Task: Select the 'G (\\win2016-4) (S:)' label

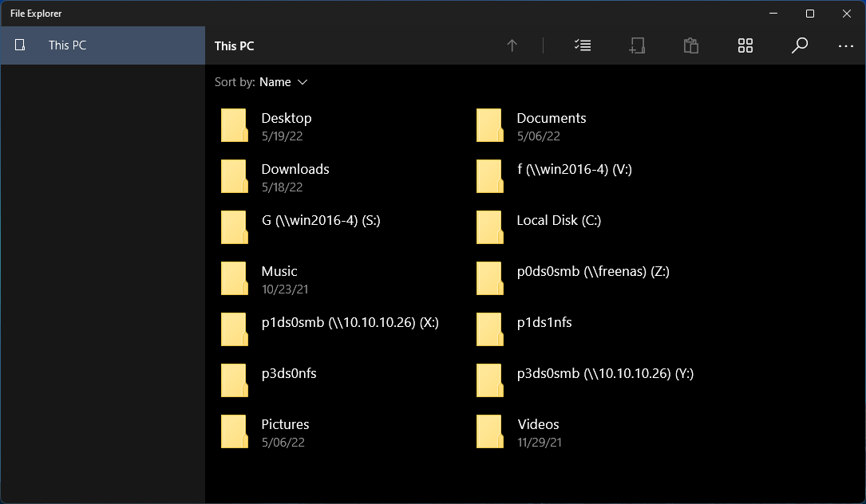Action: [x=321, y=220]
